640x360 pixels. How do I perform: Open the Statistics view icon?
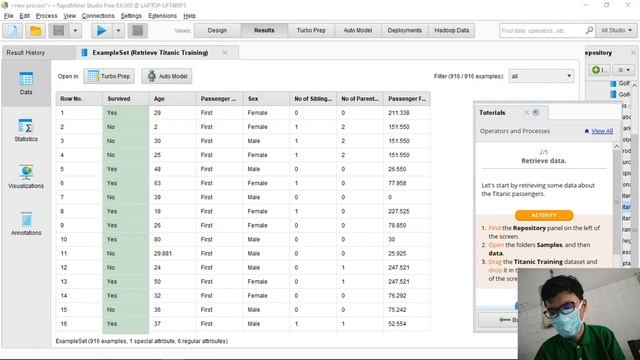click(26, 130)
